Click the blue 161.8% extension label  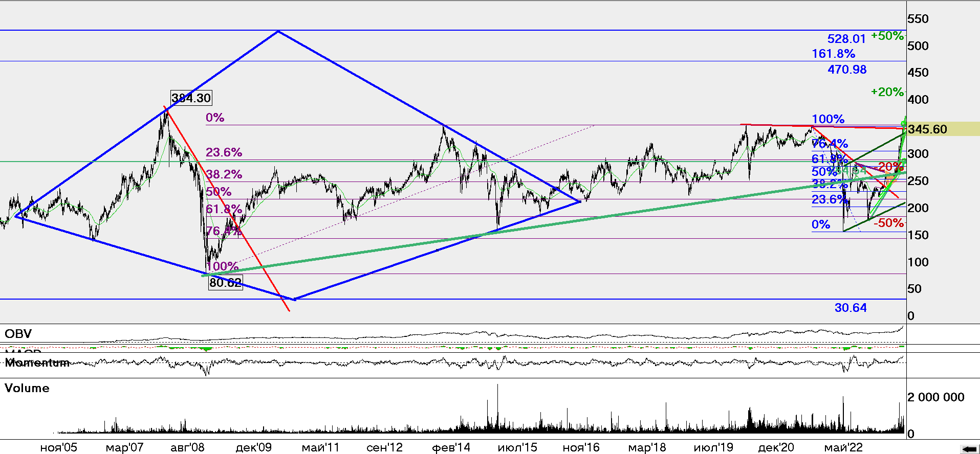tap(833, 53)
